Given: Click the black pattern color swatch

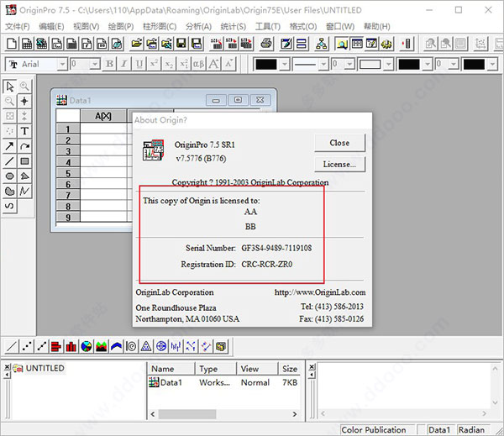Looking at the screenshot, I should 409,65.
